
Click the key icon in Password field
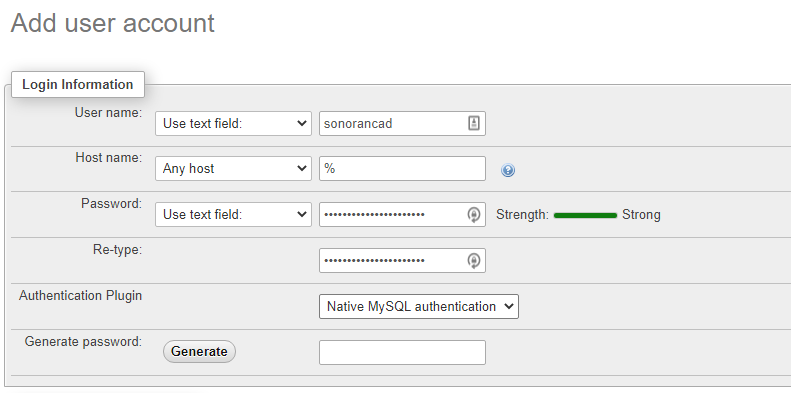coord(473,214)
